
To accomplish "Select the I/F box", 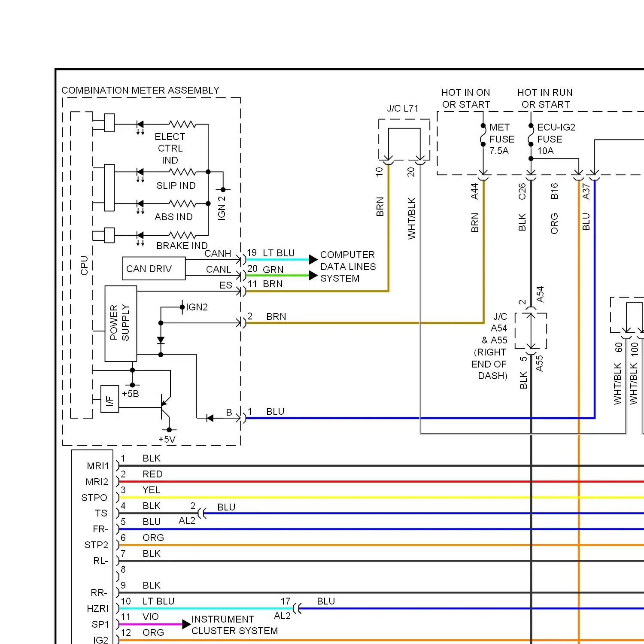I will point(109,399).
